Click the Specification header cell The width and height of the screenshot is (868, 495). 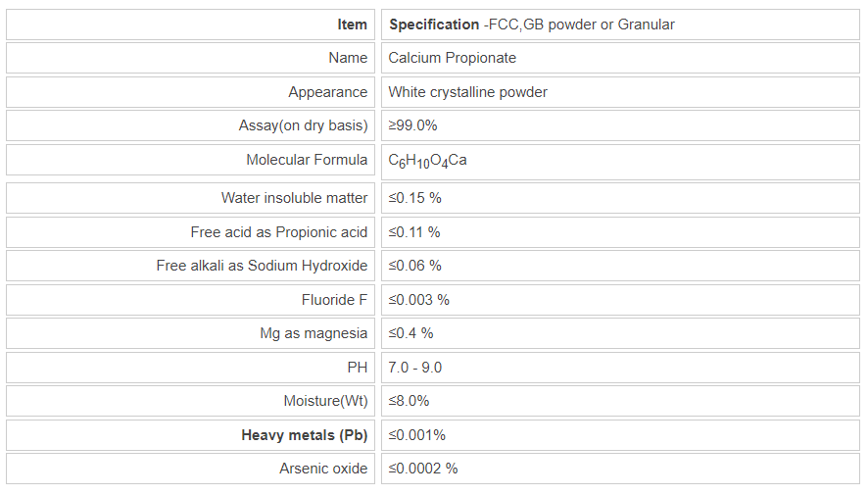tap(531, 25)
